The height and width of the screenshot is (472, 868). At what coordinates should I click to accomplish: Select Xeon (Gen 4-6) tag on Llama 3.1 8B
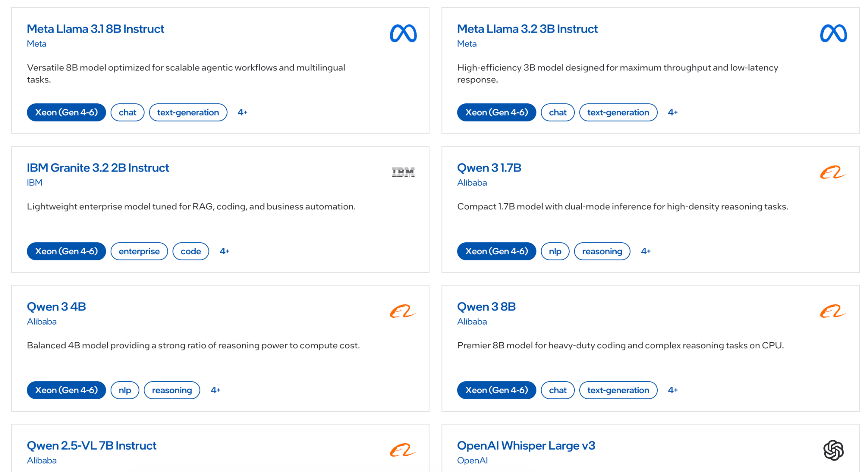coord(67,112)
